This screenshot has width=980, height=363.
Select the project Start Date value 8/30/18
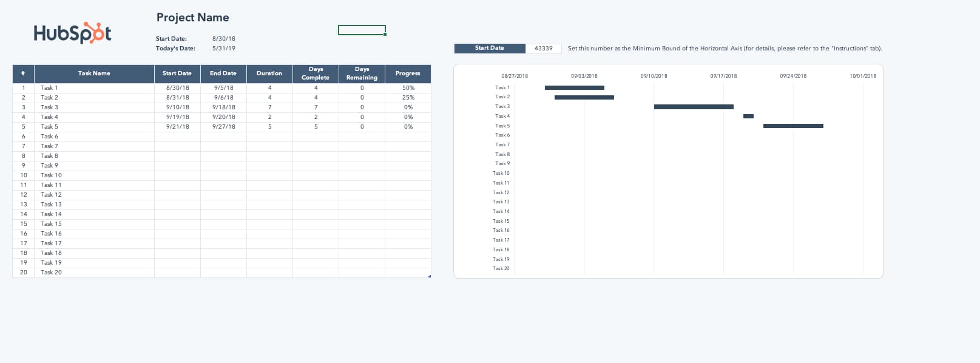223,39
